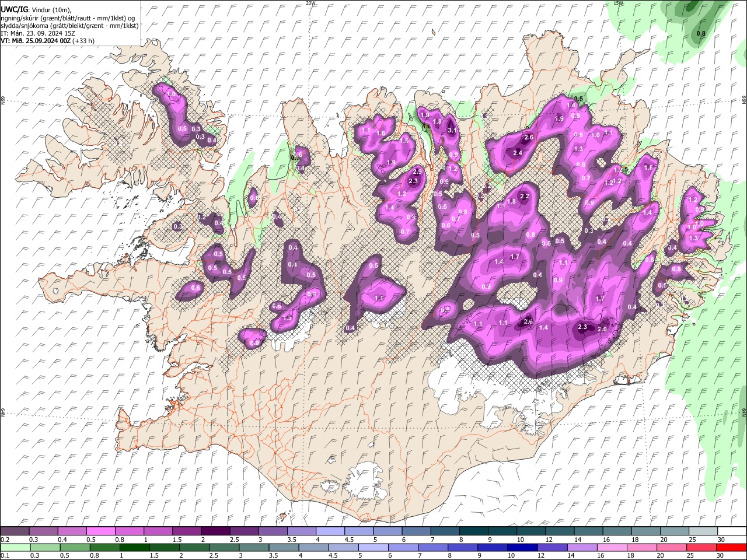Click the '2.0' snowfall value on the map

(603, 329)
